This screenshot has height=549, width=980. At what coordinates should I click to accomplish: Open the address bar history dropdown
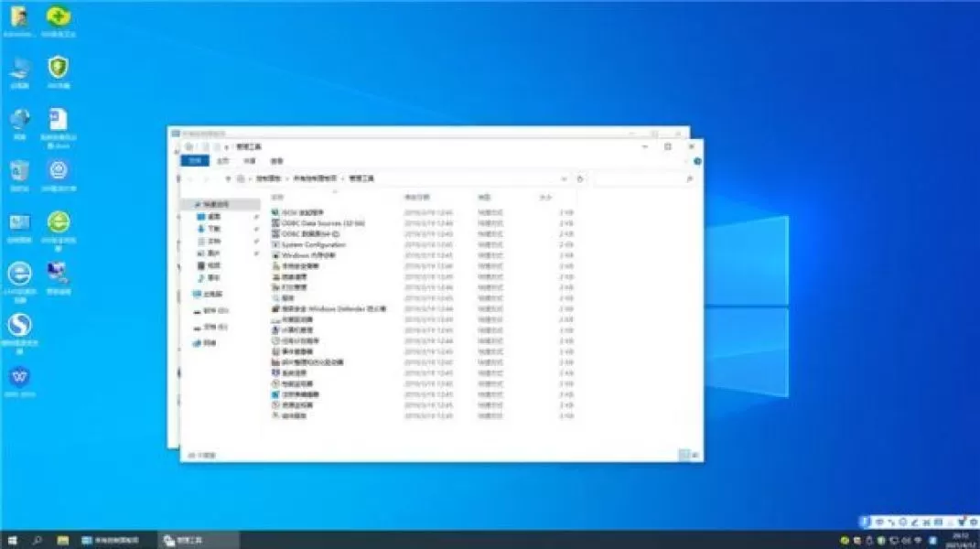564,178
